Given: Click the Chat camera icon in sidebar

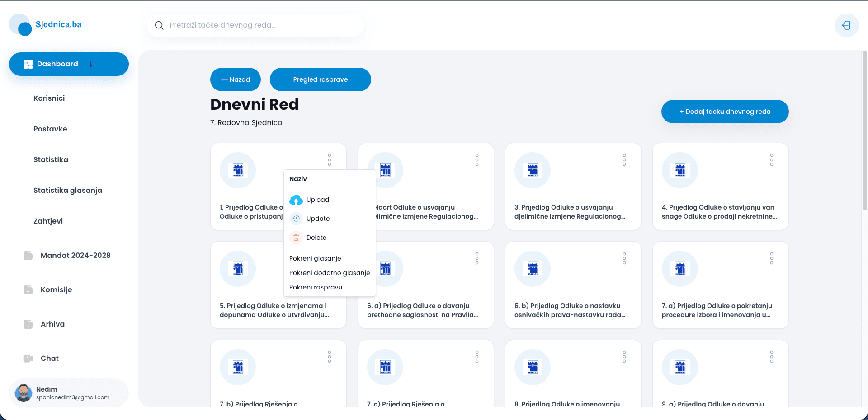Looking at the screenshot, I should click(28, 359).
